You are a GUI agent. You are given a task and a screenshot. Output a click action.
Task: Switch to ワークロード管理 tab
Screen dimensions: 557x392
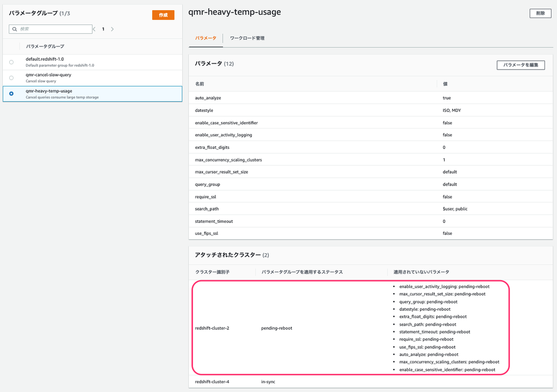coord(247,38)
